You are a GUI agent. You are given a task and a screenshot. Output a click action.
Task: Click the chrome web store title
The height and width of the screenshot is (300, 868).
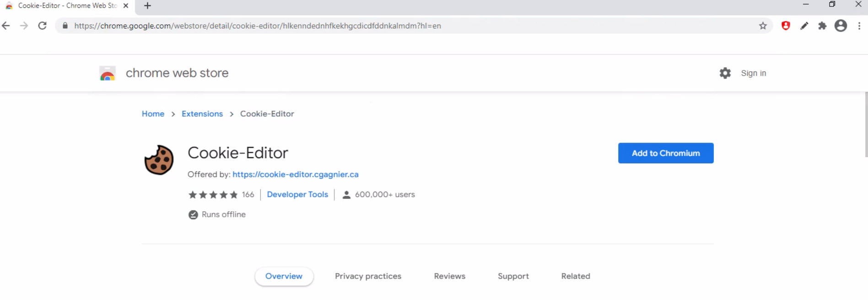pos(177,73)
